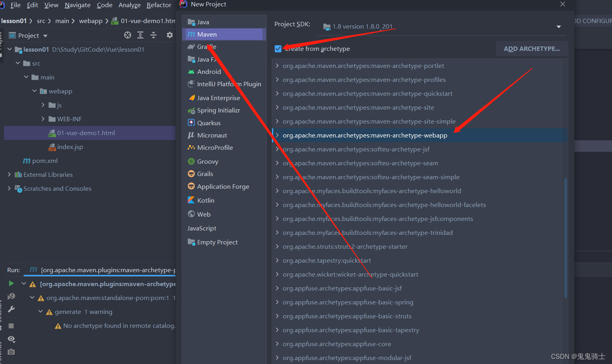
Task: Select MicroProfile project type
Action: [224, 147]
